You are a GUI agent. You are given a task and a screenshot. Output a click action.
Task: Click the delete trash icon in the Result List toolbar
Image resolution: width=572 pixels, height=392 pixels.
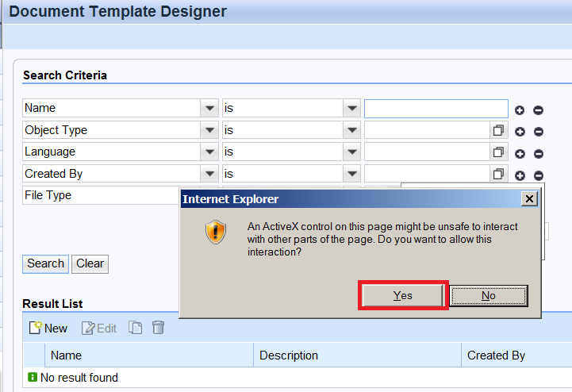point(159,328)
